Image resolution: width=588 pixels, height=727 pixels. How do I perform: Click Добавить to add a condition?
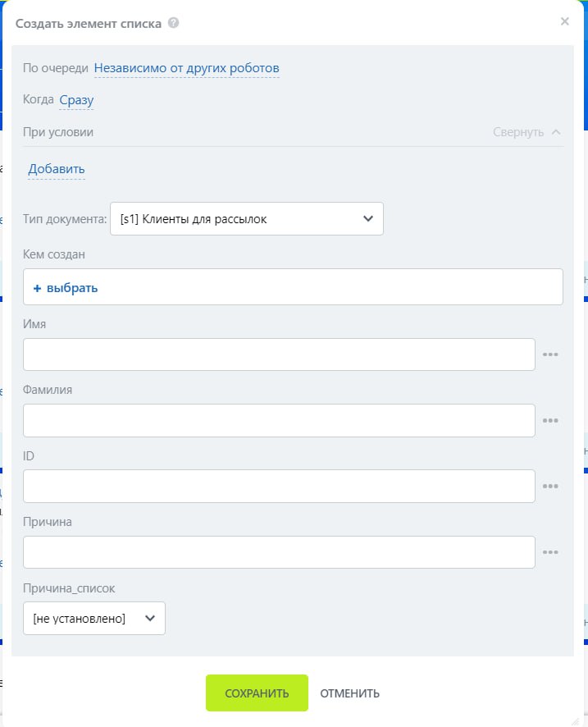57,169
